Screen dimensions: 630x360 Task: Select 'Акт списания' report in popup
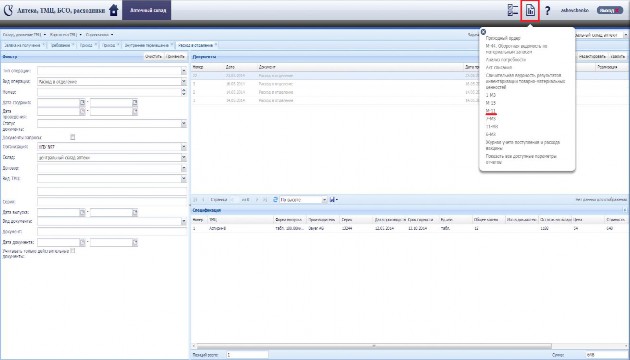tap(499, 68)
